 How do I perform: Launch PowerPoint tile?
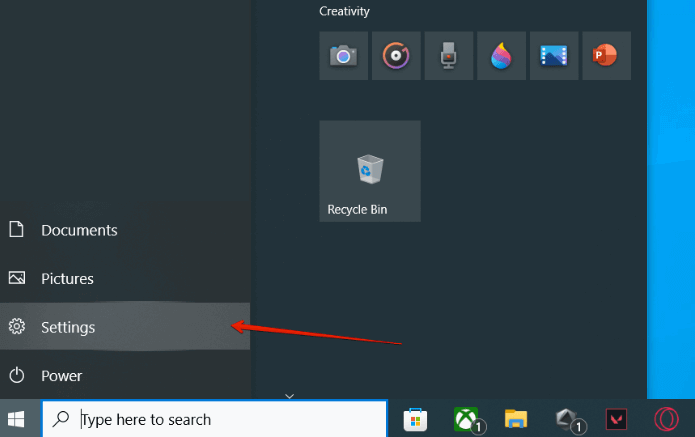[x=606, y=56]
